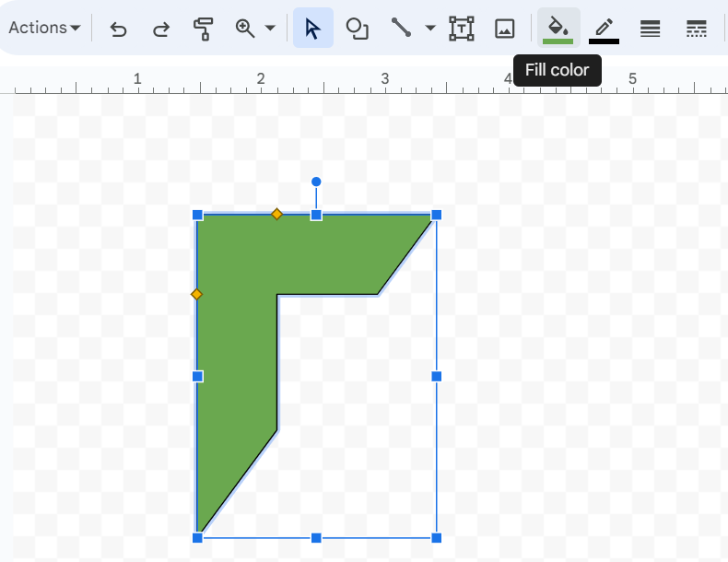
Task: Expand the zoom options dropdown arrow
Action: pos(270,28)
